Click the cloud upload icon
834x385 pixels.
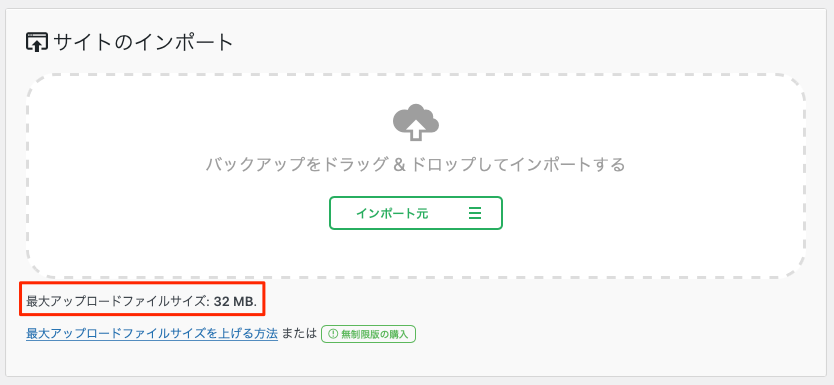(x=416, y=122)
